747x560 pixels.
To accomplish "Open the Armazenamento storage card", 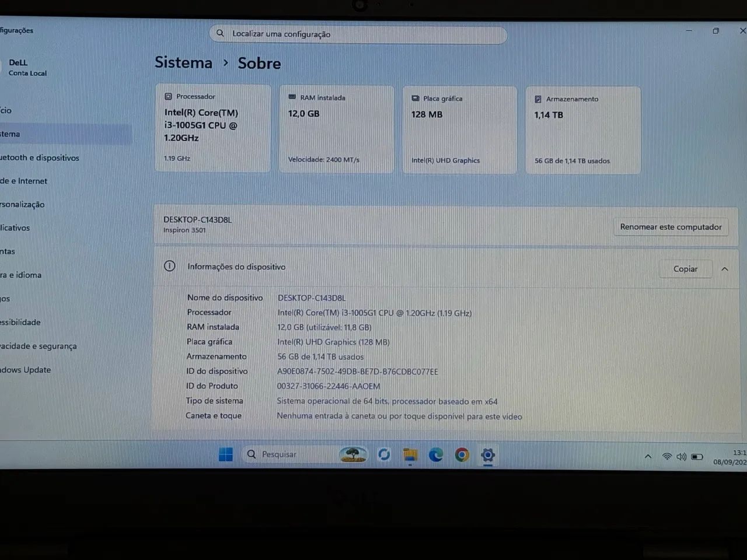I will pos(583,130).
